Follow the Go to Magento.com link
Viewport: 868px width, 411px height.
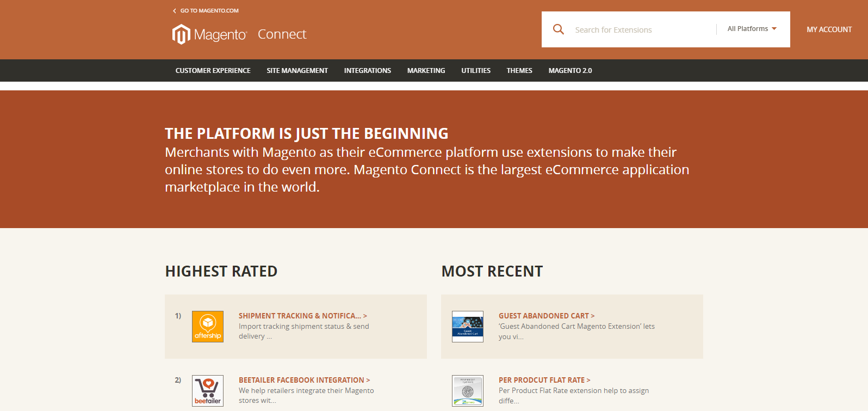point(209,11)
